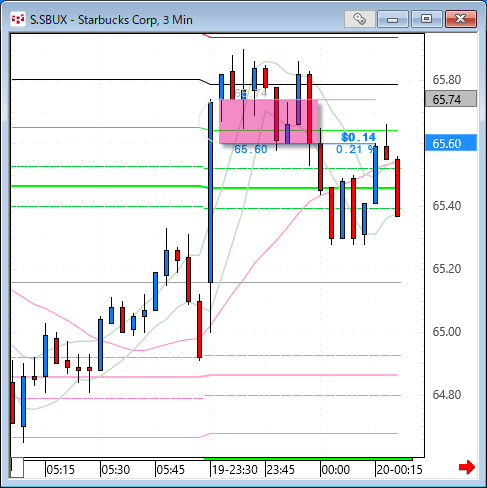Click the chart link chain icon
This screenshot has width=487, height=488.
point(359,19)
